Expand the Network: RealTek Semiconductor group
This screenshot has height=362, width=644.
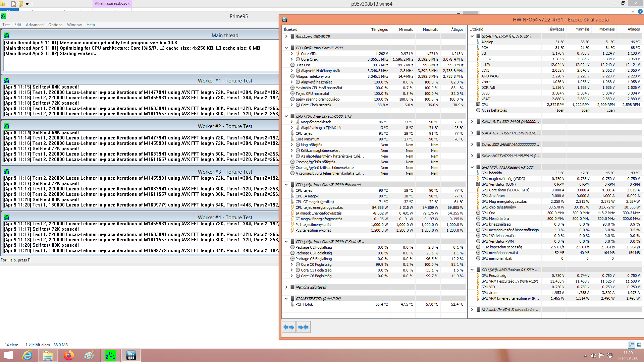(472, 310)
